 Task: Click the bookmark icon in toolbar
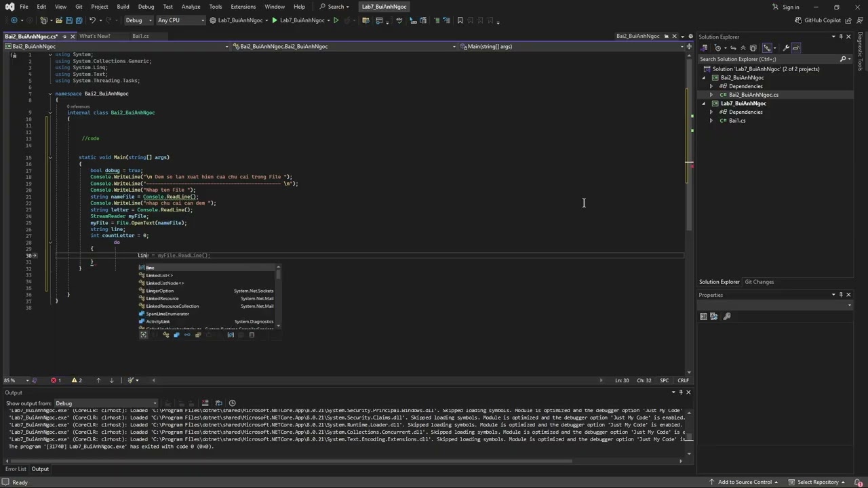click(460, 20)
